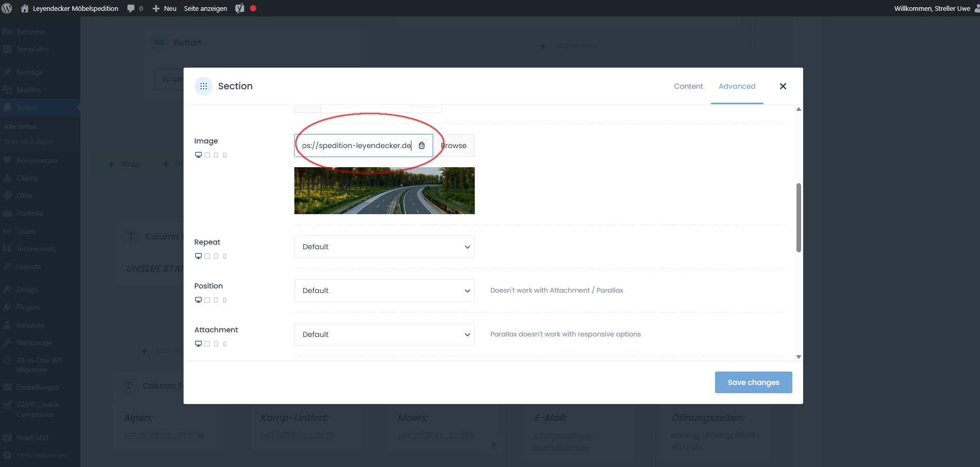Viewport: 980px width, 467px height.
Task: Click the Yoast SEO icon in admin bar
Action: point(240,8)
